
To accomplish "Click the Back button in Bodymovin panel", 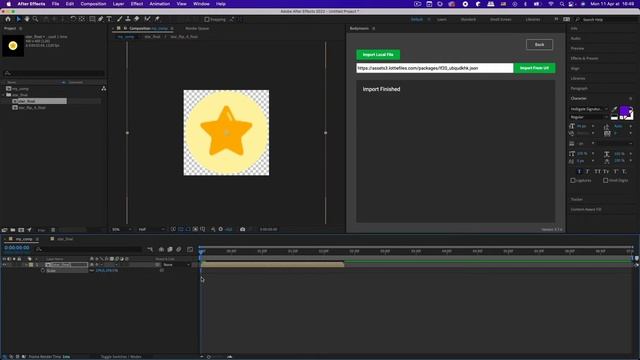I will click(540, 44).
